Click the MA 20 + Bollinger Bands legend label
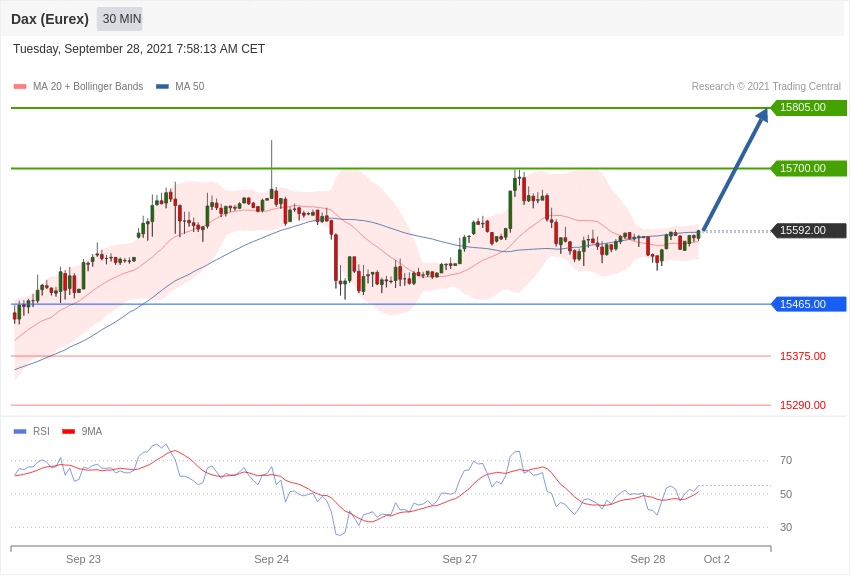The height and width of the screenshot is (576, 850). (88, 87)
